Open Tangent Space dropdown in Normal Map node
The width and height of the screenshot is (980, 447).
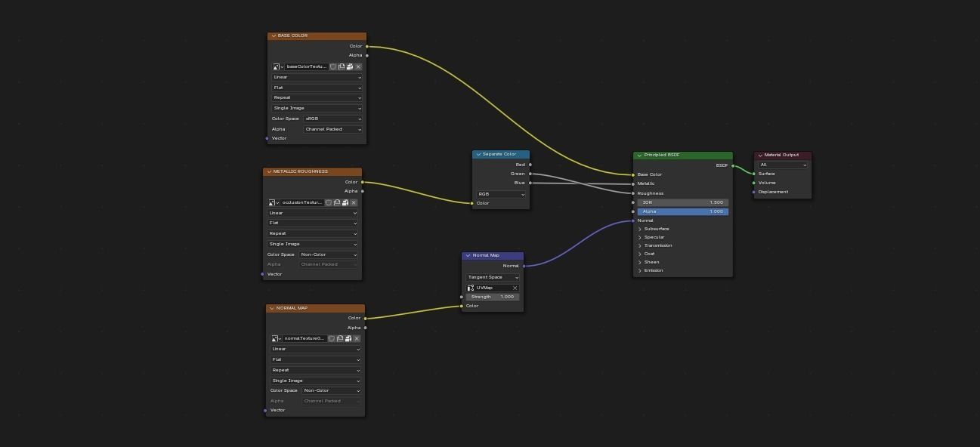pos(493,277)
